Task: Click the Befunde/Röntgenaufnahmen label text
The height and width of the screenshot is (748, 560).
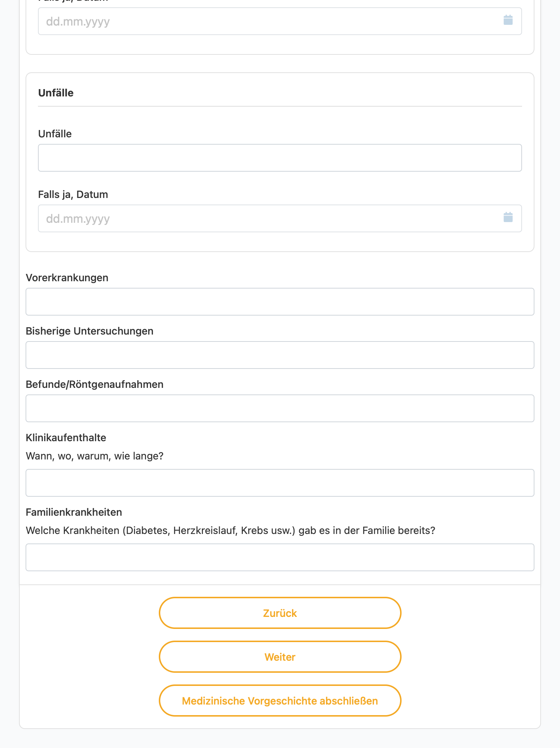Action: (95, 384)
